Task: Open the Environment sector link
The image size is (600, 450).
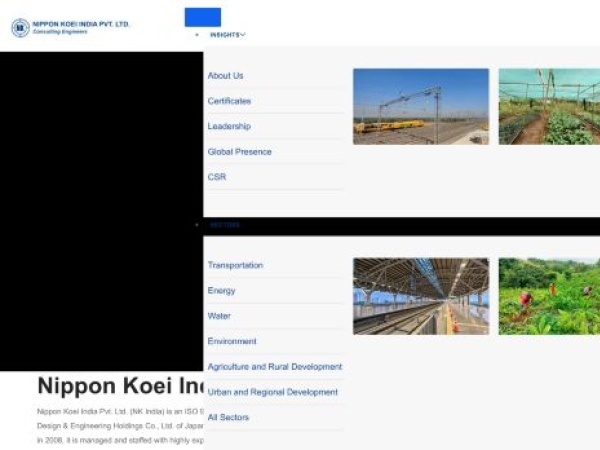Action: click(232, 341)
